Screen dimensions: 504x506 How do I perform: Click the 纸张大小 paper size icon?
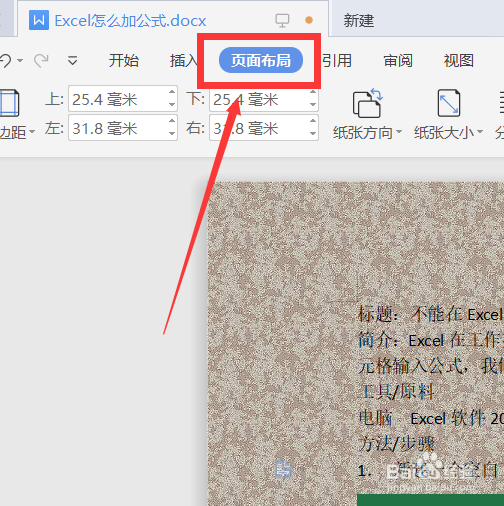pyautogui.click(x=449, y=103)
